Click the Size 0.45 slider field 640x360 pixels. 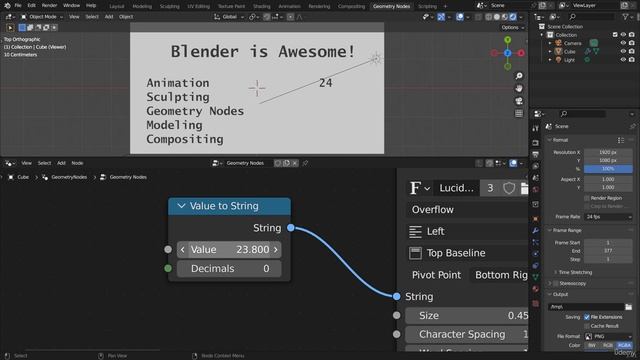click(x=467, y=316)
